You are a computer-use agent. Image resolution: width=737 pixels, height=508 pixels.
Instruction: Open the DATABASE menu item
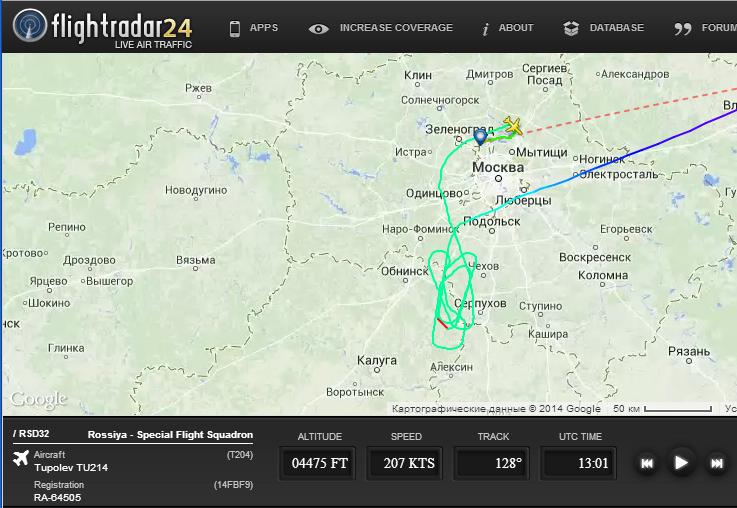coord(617,28)
